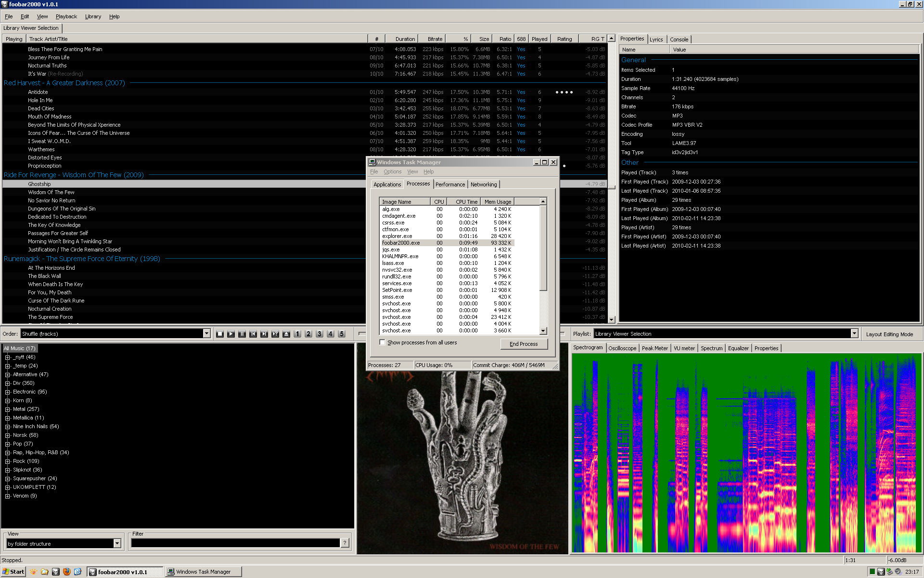
Task: Click the Random track button
Action: (275, 334)
